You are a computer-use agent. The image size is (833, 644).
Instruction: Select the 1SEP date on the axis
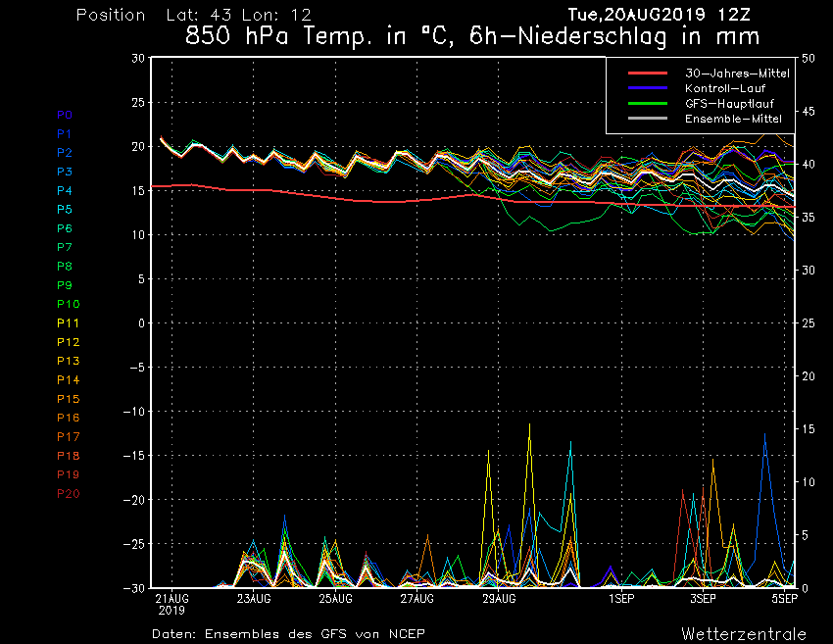[x=619, y=597]
